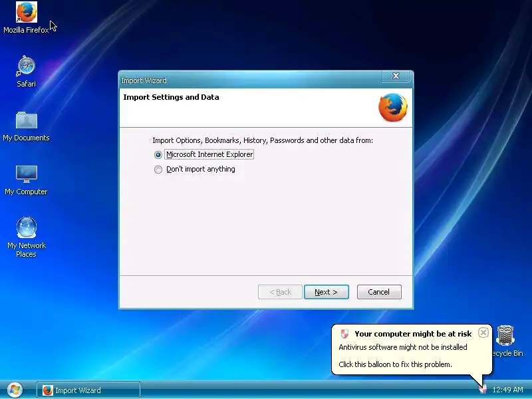
Task: Choose Microsoft Internet Explorer radio option
Action: [x=158, y=155]
